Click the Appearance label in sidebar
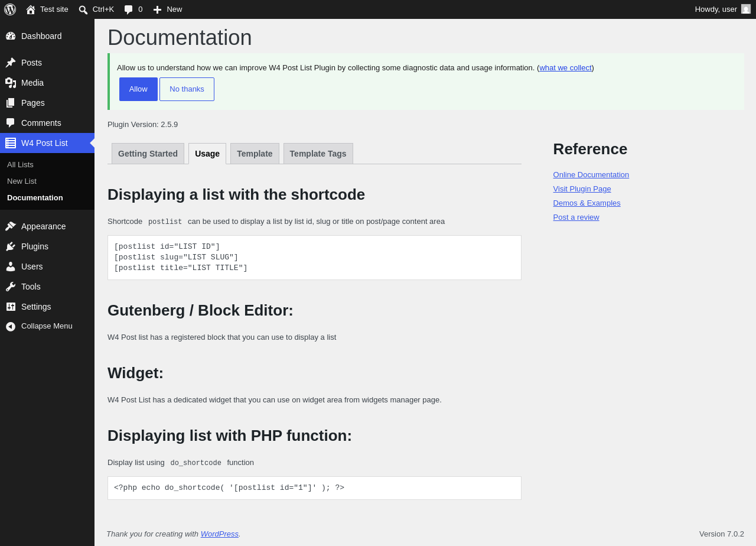 tap(44, 226)
